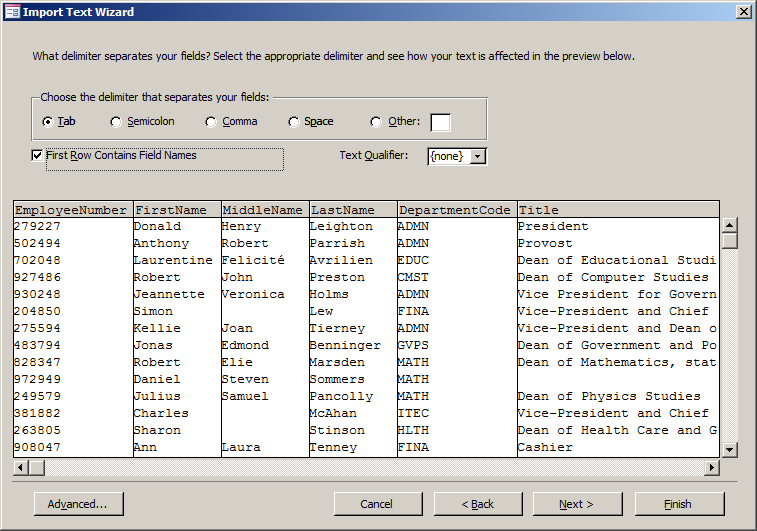
Task: Click the horizontal scroll left arrow
Action: (21, 467)
